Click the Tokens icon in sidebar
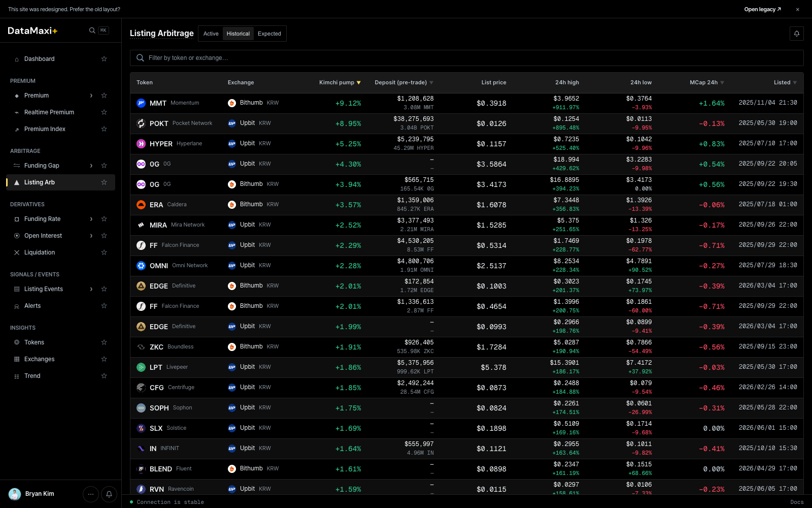The width and height of the screenshot is (812, 508). pos(17,342)
